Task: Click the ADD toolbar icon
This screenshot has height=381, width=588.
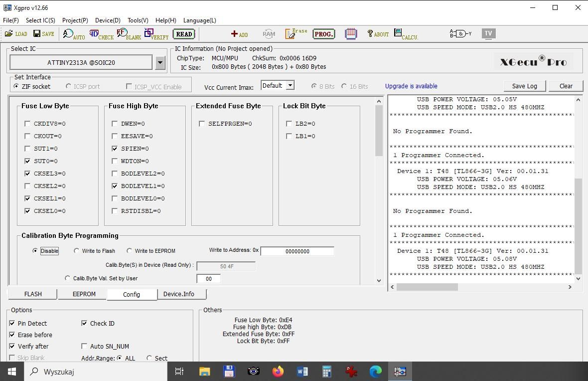Action: [x=239, y=34]
